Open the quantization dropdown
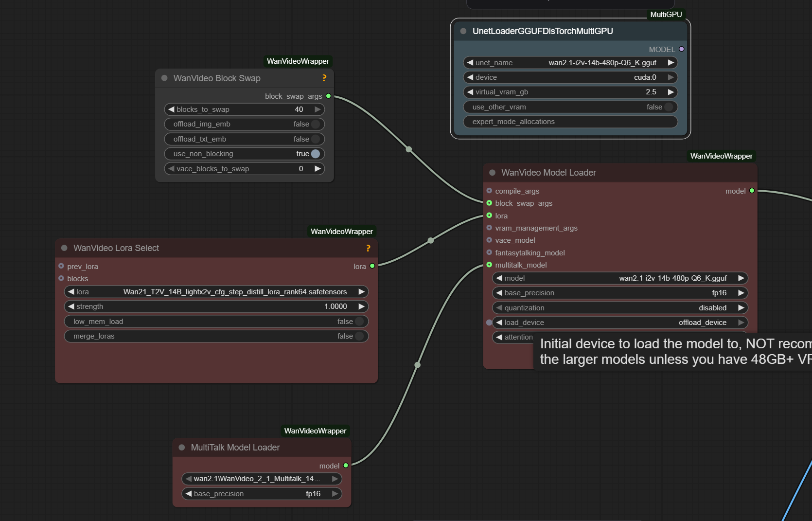The height and width of the screenshot is (521, 812). [620, 308]
